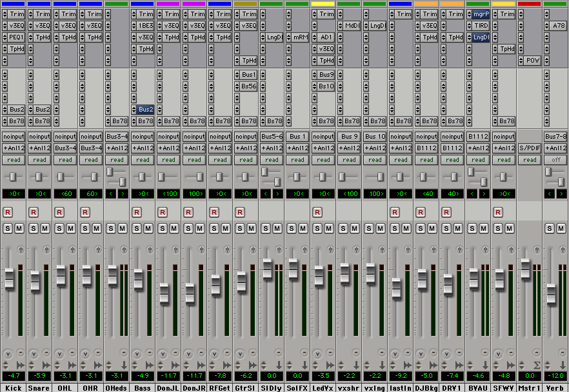
Task: Click the GtrSl track group ID indicator
Action: pyautogui.click(x=253, y=352)
